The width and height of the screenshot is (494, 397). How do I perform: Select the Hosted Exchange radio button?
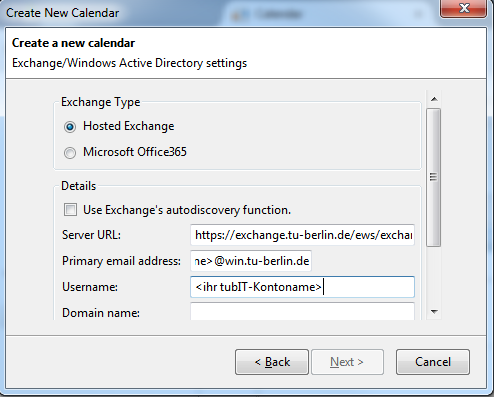coord(70,127)
